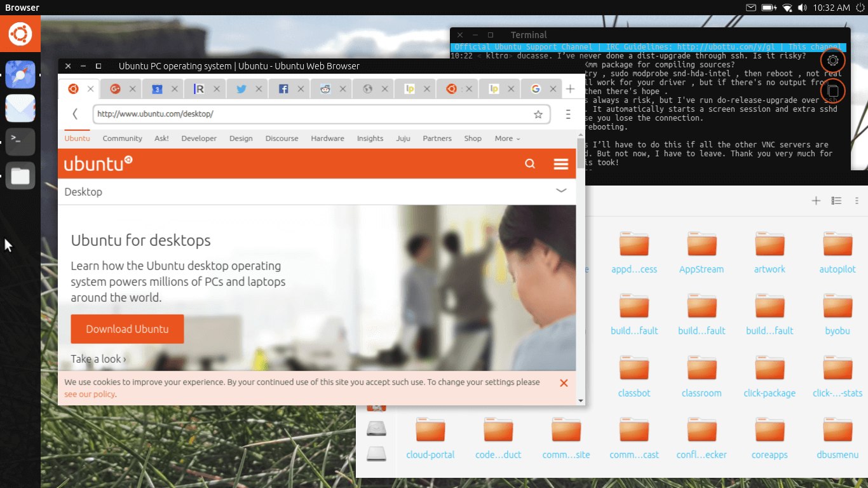
Task: Switch to the Facebook browser tab
Action: [x=283, y=90]
